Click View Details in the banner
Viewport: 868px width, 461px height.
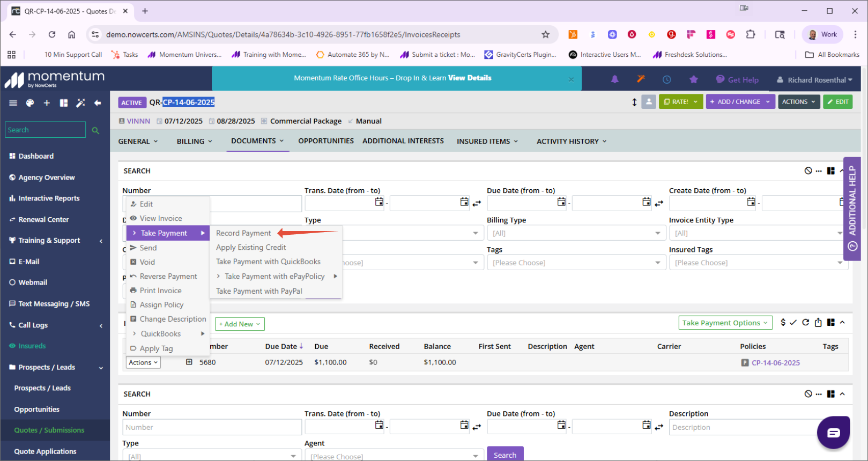470,78
